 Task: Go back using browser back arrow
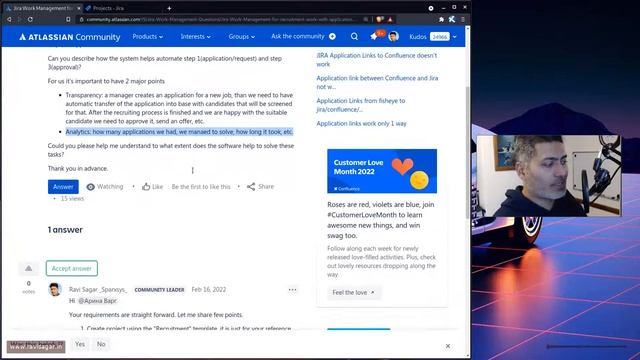pyautogui.click(x=9, y=19)
